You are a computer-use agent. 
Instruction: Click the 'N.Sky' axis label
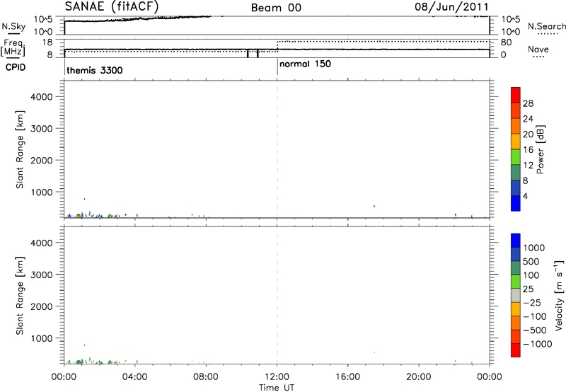13,26
